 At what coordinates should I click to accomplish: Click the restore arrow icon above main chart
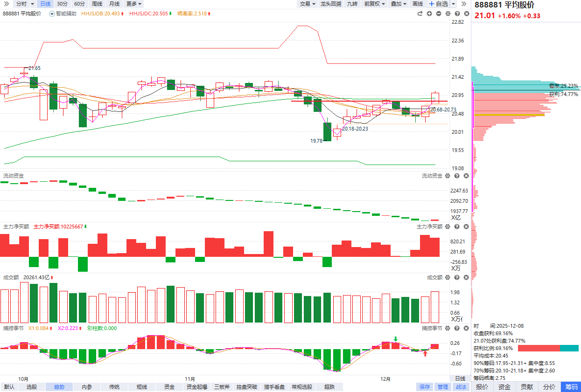(x=420, y=14)
